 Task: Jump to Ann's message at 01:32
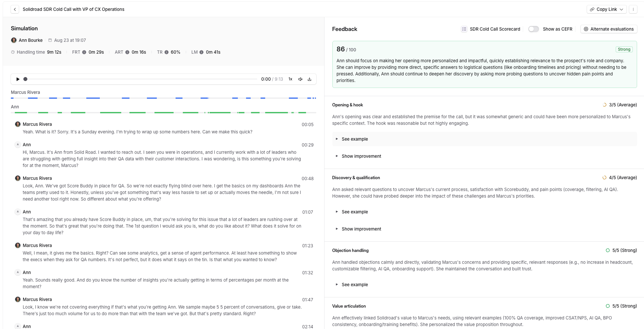(308, 273)
